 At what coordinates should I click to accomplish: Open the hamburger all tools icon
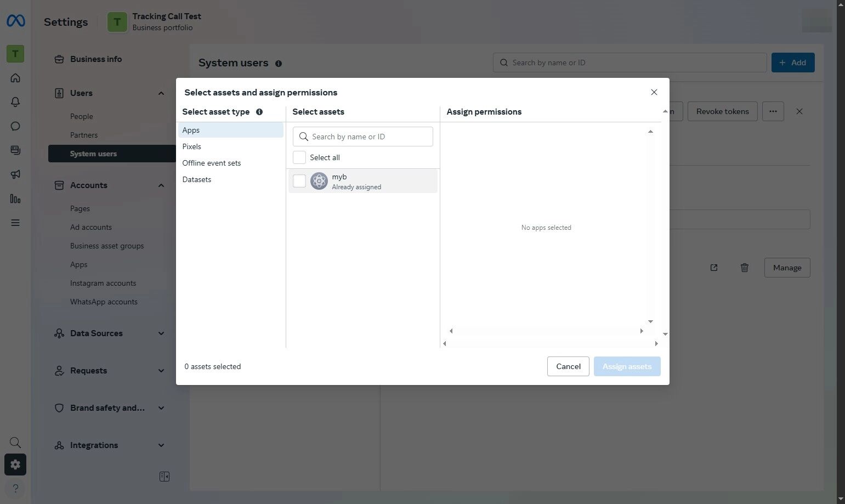[x=15, y=223]
